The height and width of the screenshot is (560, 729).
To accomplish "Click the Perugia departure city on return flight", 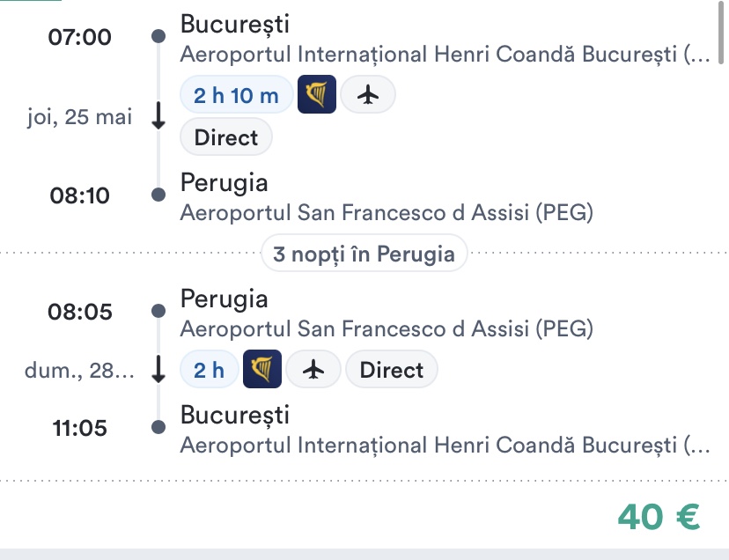I will click(224, 299).
